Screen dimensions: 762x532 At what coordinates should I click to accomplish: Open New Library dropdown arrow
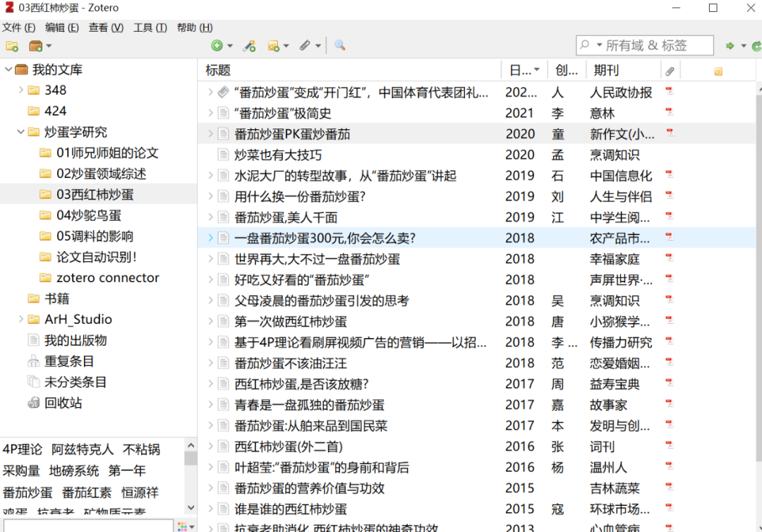coord(49,46)
